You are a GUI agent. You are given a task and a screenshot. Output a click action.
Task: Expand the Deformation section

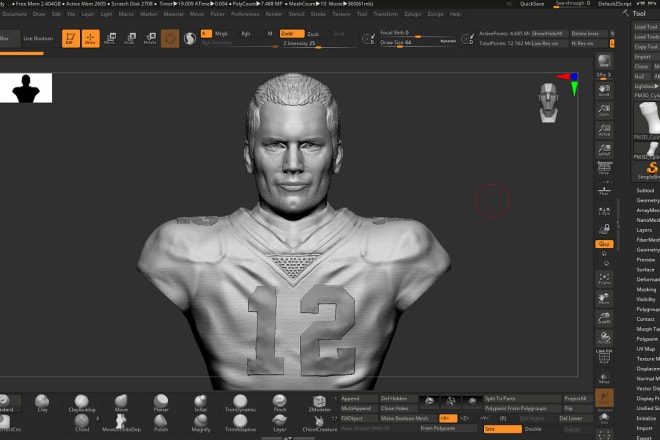[647, 280]
